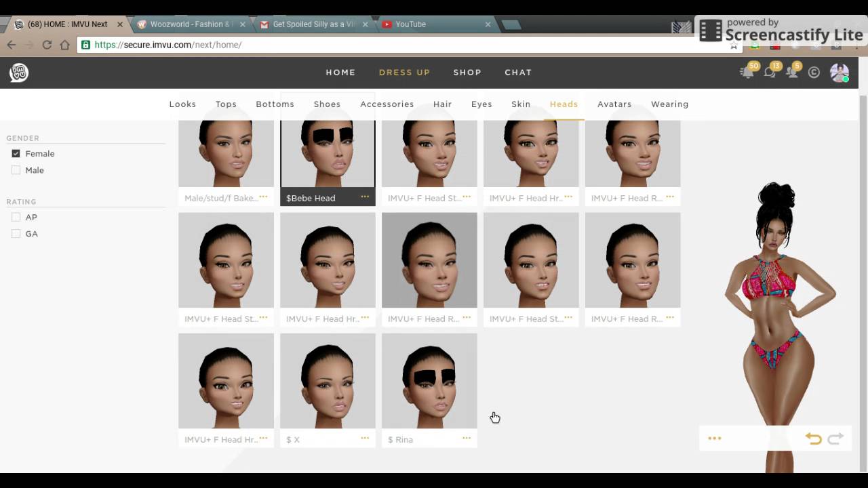This screenshot has width=868, height=488.
Task: Switch to the Bottoms category tab
Action: (275, 104)
